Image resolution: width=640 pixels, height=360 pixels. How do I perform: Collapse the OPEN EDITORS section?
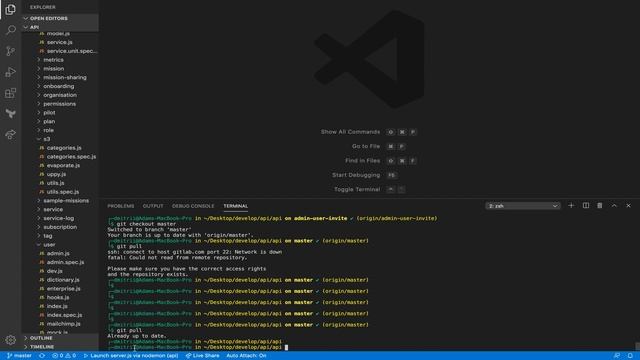(x=60, y=18)
